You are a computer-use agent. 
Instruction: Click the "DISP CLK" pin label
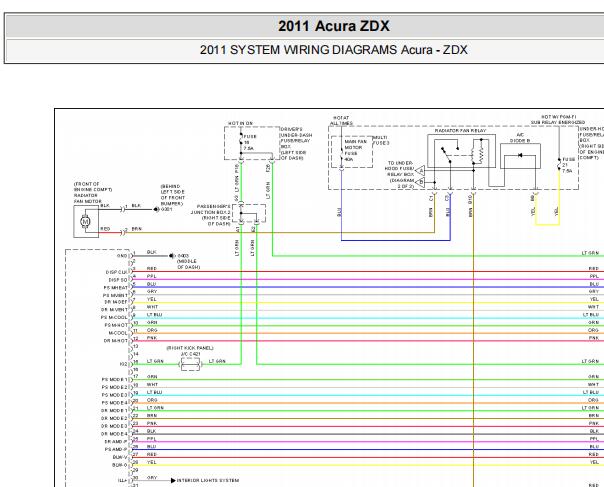(x=117, y=272)
